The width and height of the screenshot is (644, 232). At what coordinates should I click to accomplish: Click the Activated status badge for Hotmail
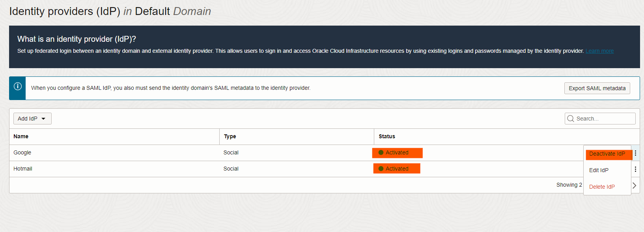click(x=397, y=169)
